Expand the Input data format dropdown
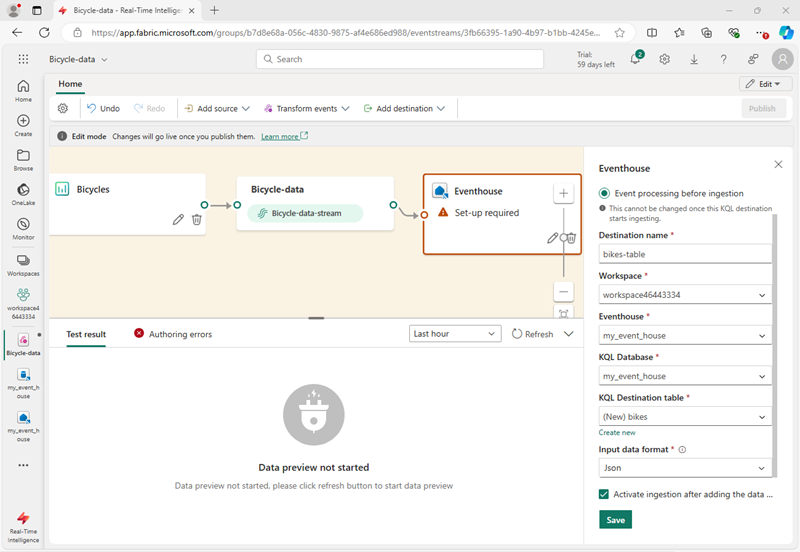The width and height of the screenshot is (800, 552). tap(685, 468)
